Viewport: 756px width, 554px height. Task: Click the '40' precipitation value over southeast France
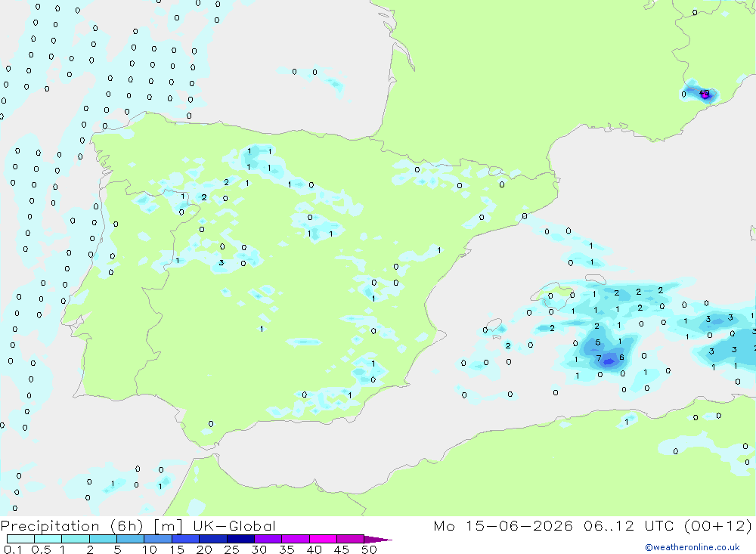(705, 93)
